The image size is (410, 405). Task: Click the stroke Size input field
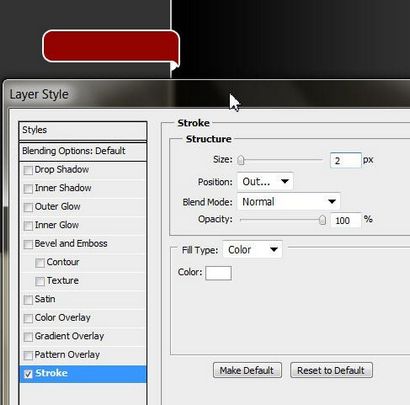tap(346, 161)
